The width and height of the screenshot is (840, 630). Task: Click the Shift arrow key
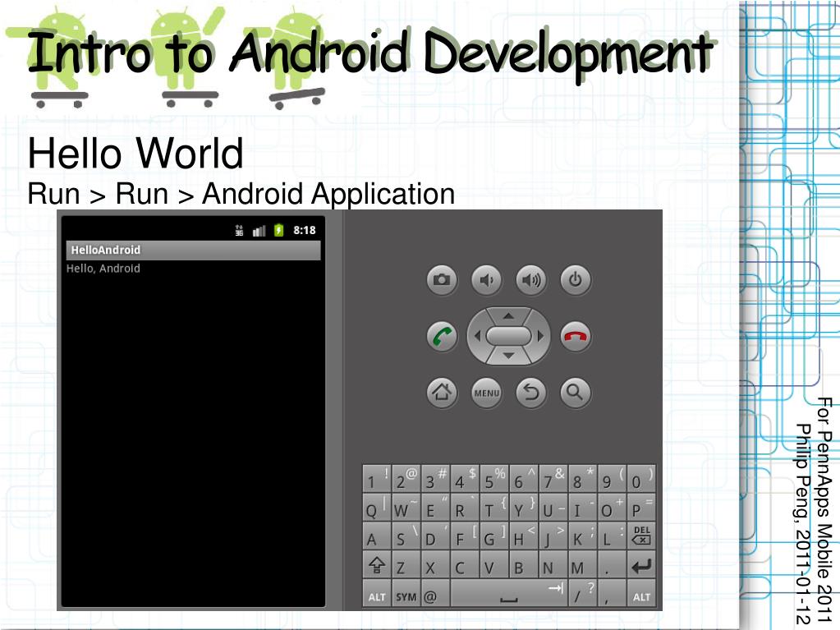(377, 565)
